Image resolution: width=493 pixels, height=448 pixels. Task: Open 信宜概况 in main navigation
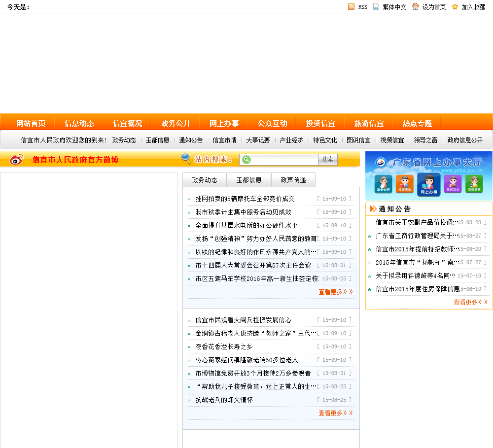pyautogui.click(x=127, y=123)
